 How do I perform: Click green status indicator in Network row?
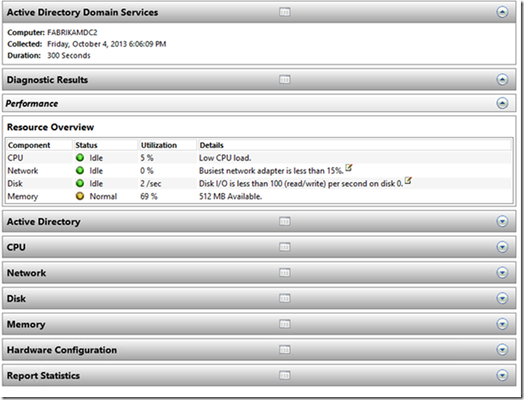coord(80,170)
